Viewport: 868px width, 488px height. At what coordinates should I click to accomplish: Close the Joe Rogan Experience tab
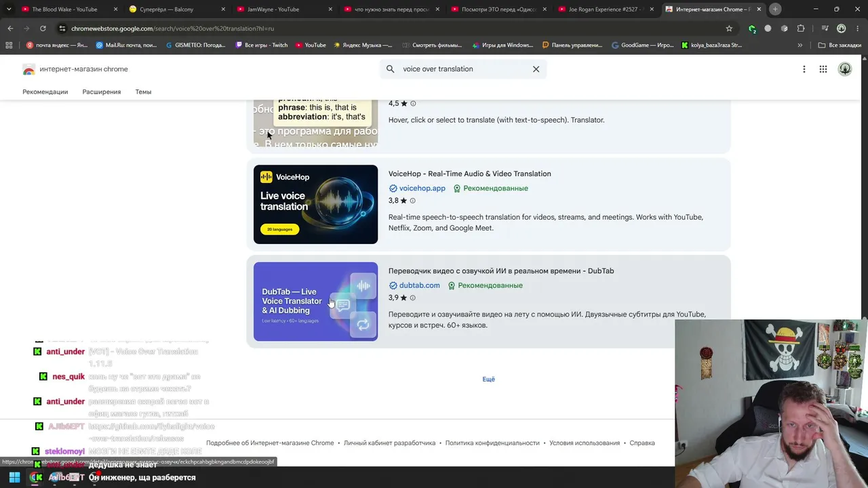tap(653, 9)
